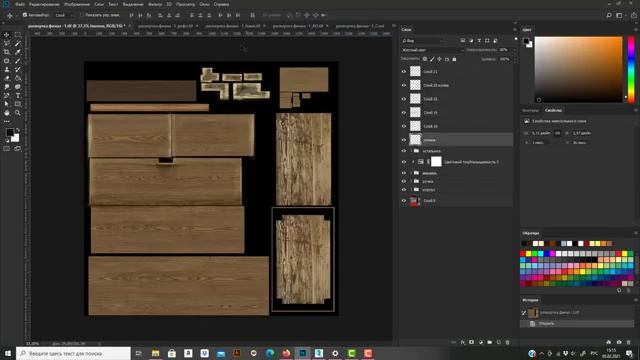Screen dimensions: 640x360
Task: Hide layer Слой 20 копия
Action: [404, 85]
